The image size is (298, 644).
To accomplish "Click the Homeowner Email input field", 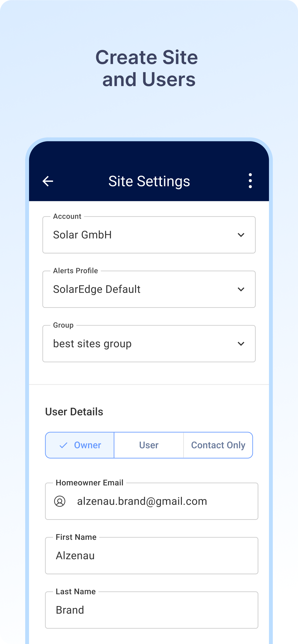I will [x=151, y=501].
